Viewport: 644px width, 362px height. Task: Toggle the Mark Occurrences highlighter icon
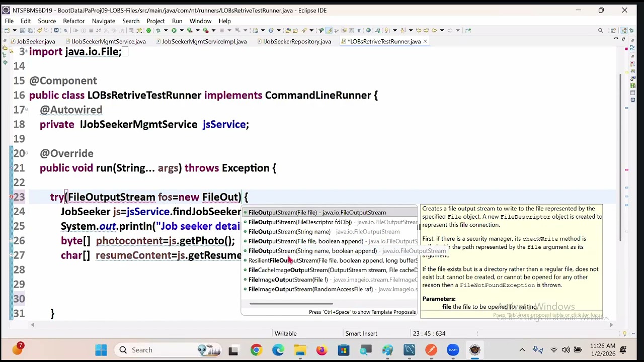coord(329,30)
